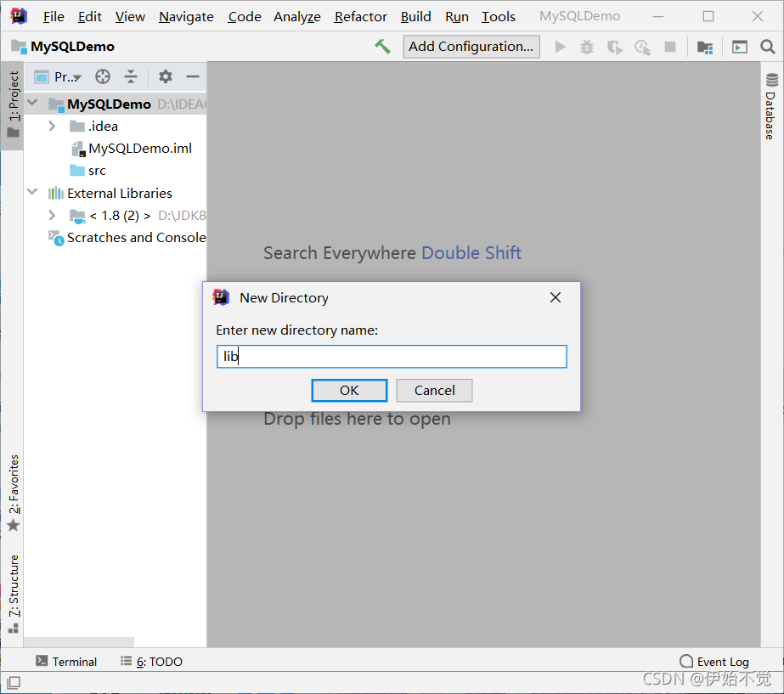
Task: Click the Favorites star icon
Action: [x=14, y=526]
